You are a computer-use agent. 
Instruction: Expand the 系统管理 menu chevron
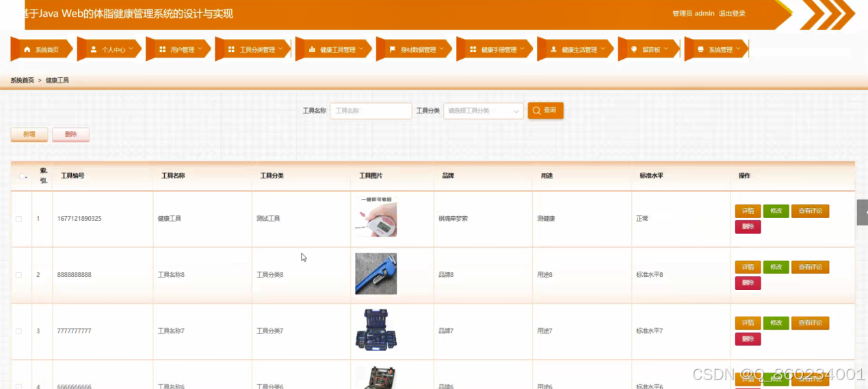pos(738,49)
